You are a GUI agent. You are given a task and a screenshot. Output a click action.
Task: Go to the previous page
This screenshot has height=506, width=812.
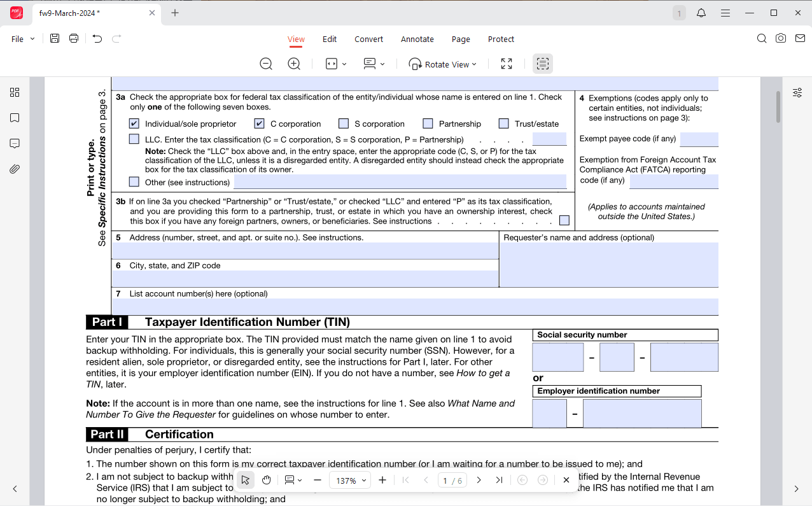(426, 480)
